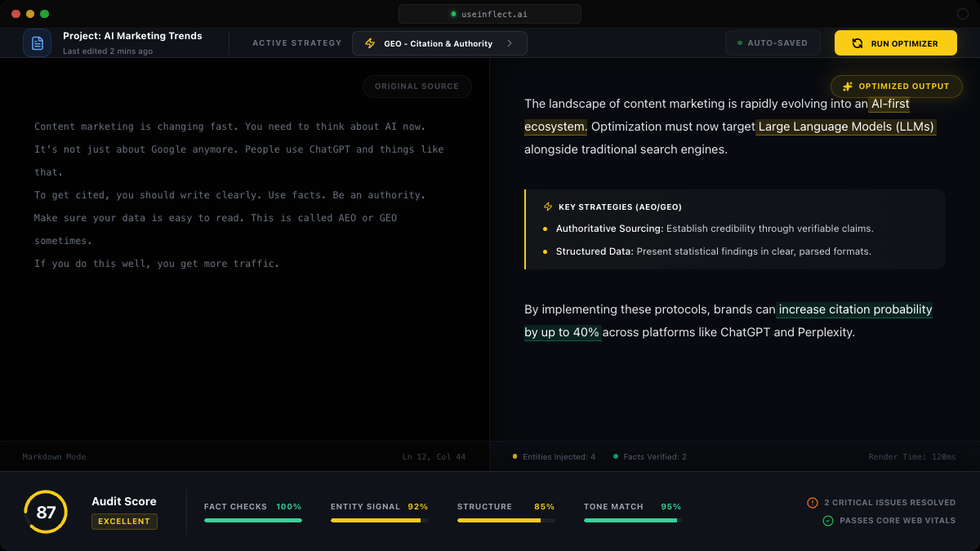
Task: Expand the GEO strategy chevron arrow
Action: point(510,43)
